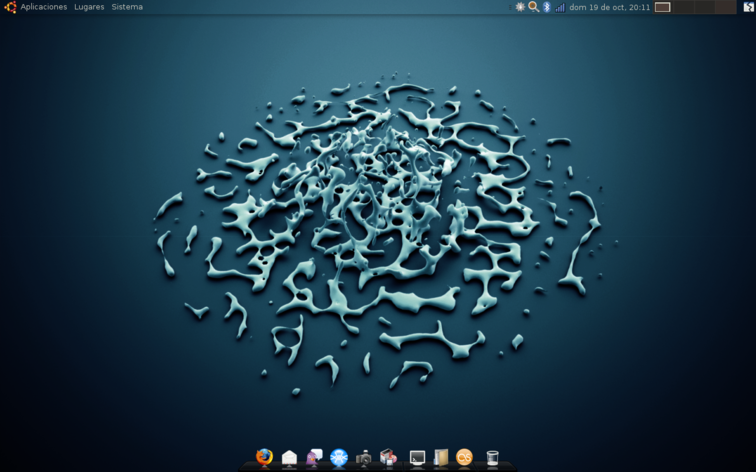This screenshot has width=756, height=472.
Task: Open the Aplicaciones menu
Action: (43, 7)
